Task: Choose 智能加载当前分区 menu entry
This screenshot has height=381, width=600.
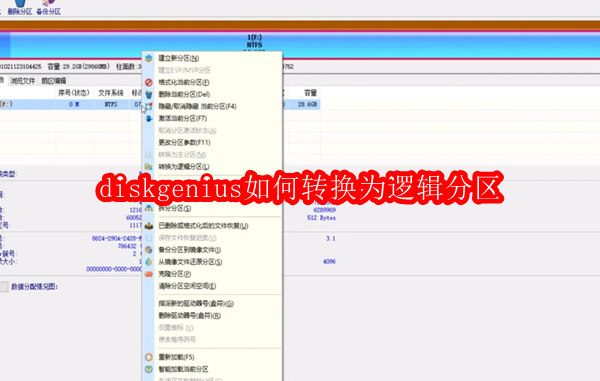Action: [x=183, y=369]
